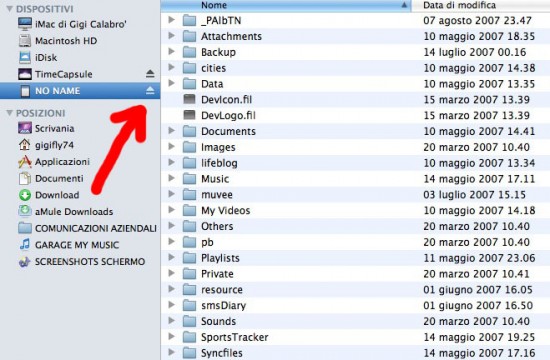This screenshot has width=550, height=360.
Task: Select the Music folder icon
Action: pyautogui.click(x=189, y=179)
